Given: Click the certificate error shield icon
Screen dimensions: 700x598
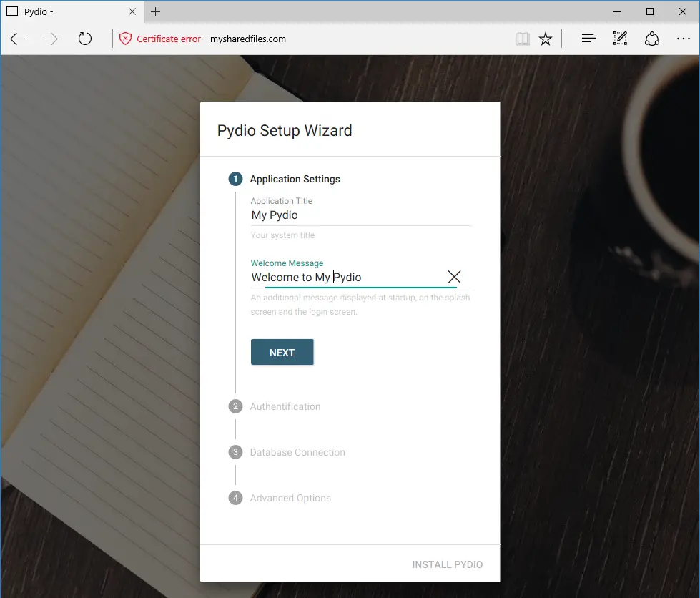Looking at the screenshot, I should point(125,39).
